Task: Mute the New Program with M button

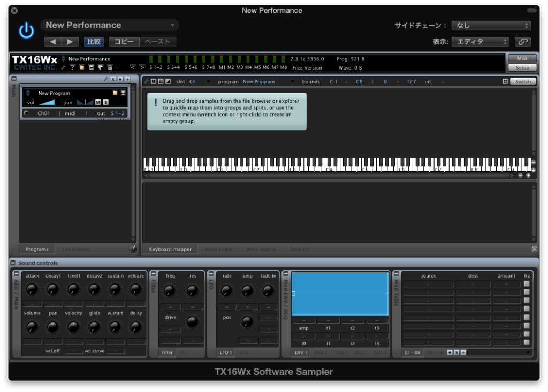Action: pos(98,102)
